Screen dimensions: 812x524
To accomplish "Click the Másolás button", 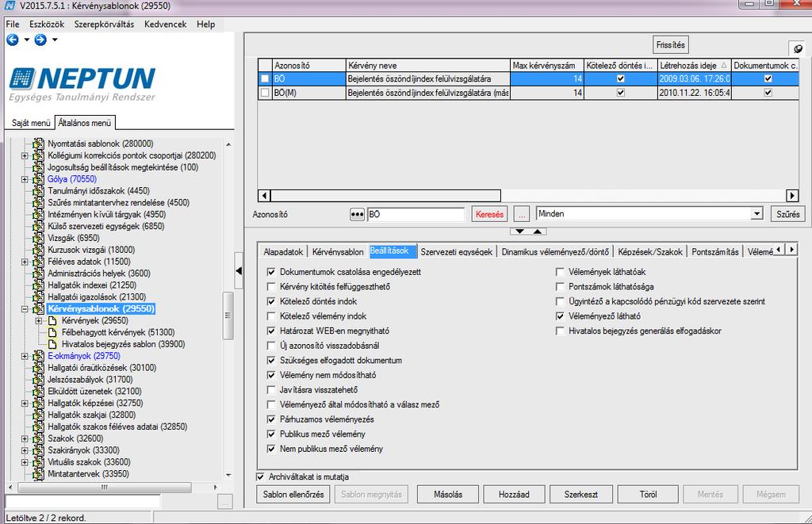I will (x=448, y=495).
